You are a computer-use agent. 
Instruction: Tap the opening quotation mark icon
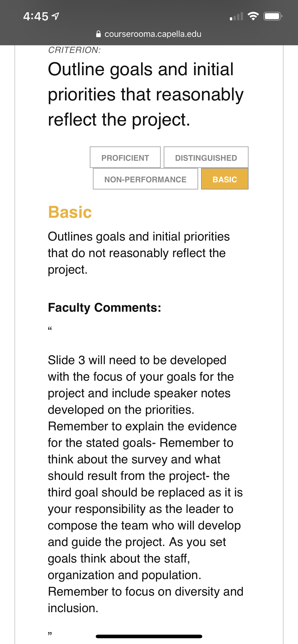[x=50, y=328]
